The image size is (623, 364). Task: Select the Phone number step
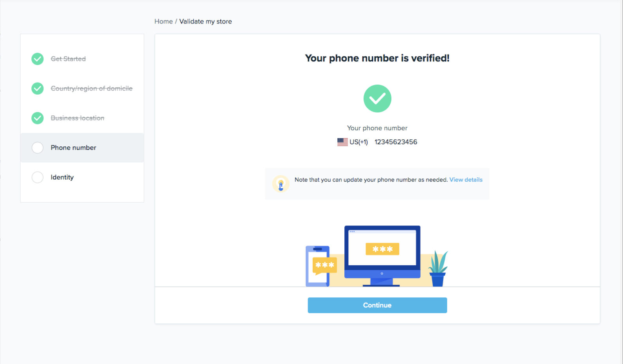pos(82,148)
